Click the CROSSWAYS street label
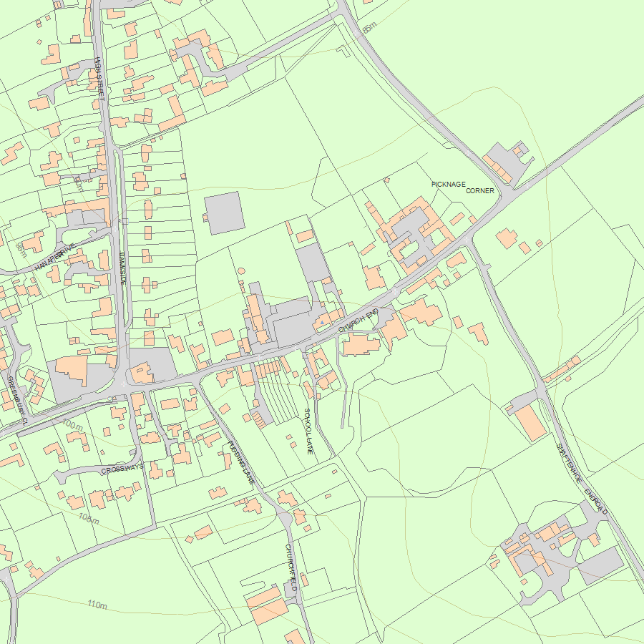 point(122,469)
